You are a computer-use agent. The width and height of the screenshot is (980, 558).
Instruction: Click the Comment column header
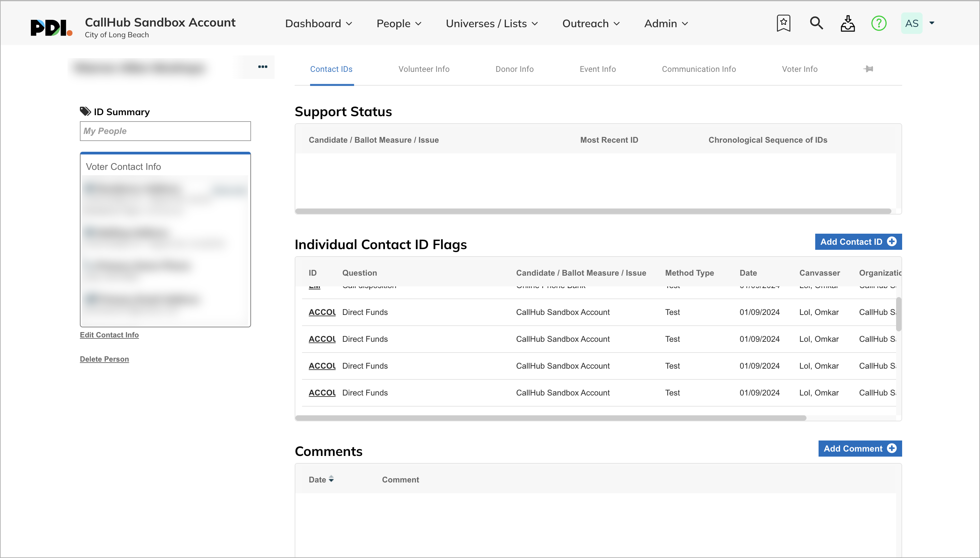(x=400, y=479)
